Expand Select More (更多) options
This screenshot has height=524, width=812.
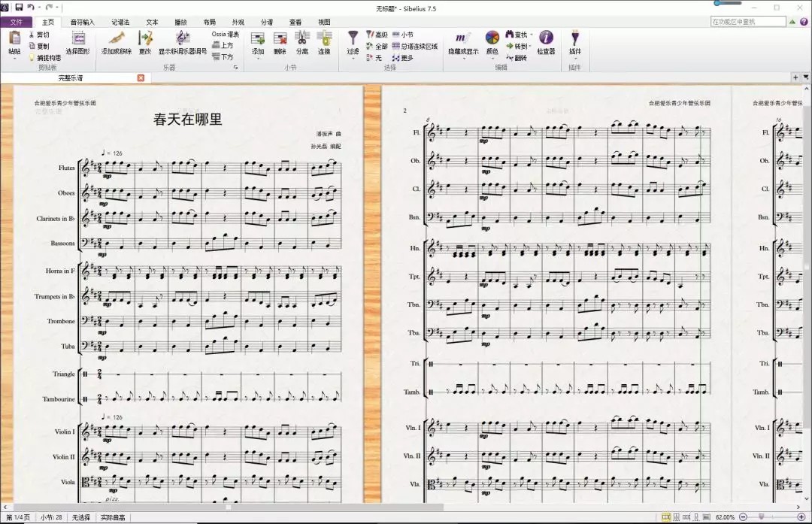point(403,57)
